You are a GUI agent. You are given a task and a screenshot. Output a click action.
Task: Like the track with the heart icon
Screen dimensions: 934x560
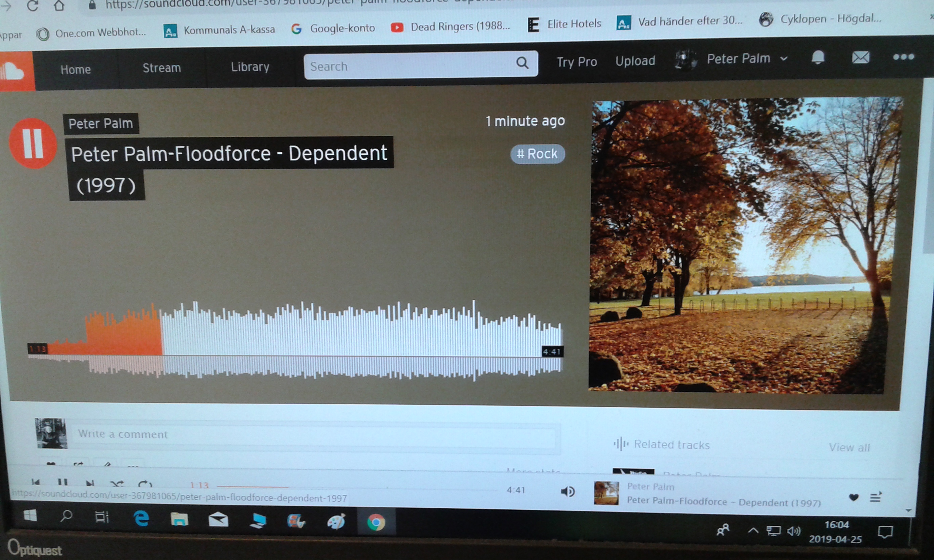pyautogui.click(x=854, y=497)
